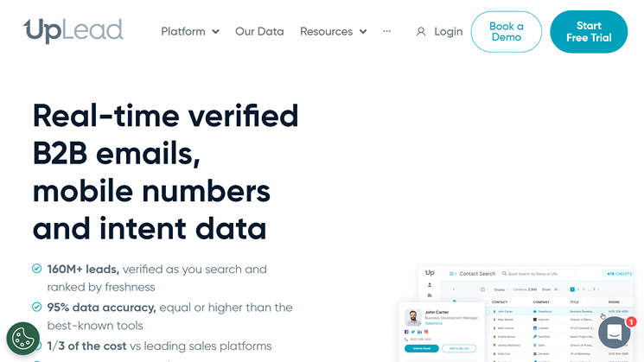Viewport: 644px width, 362px height.
Task: Open the chat widget bubble
Action: [x=614, y=333]
